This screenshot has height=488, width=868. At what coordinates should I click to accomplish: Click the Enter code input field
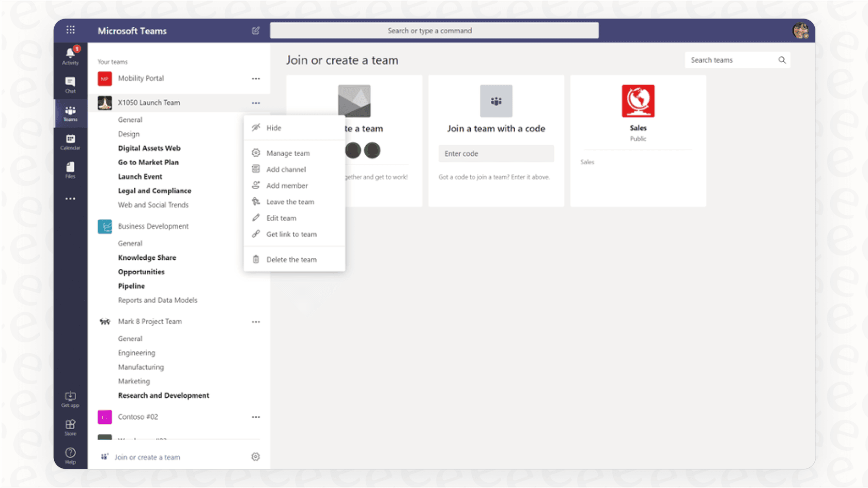click(x=495, y=153)
